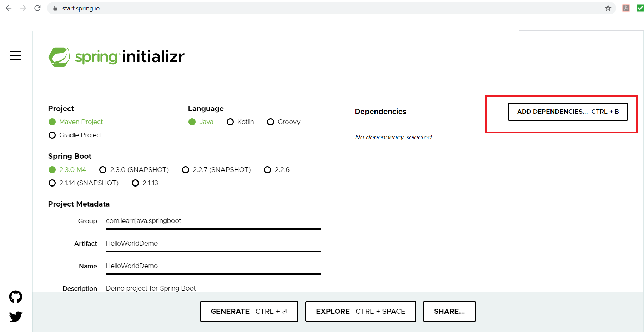Open the hamburger menu icon

tap(16, 56)
